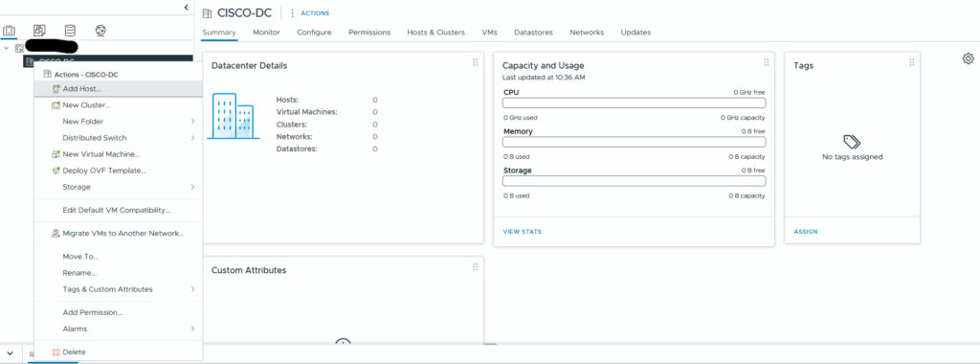Open the Datastores tab
This screenshot has height=364, width=980.
click(x=534, y=33)
